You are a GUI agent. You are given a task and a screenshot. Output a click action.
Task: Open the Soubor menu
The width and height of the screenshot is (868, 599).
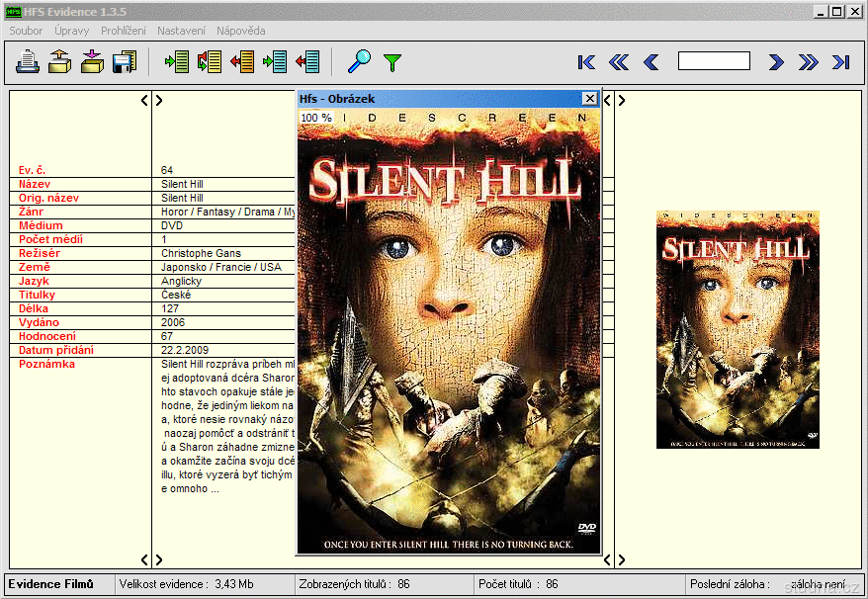tap(26, 31)
